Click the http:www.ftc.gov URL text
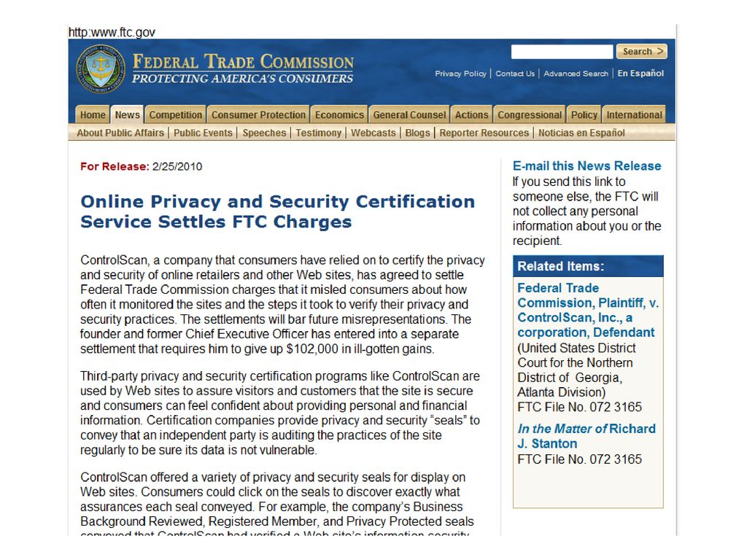This screenshot has height=560, width=747. tap(112, 32)
